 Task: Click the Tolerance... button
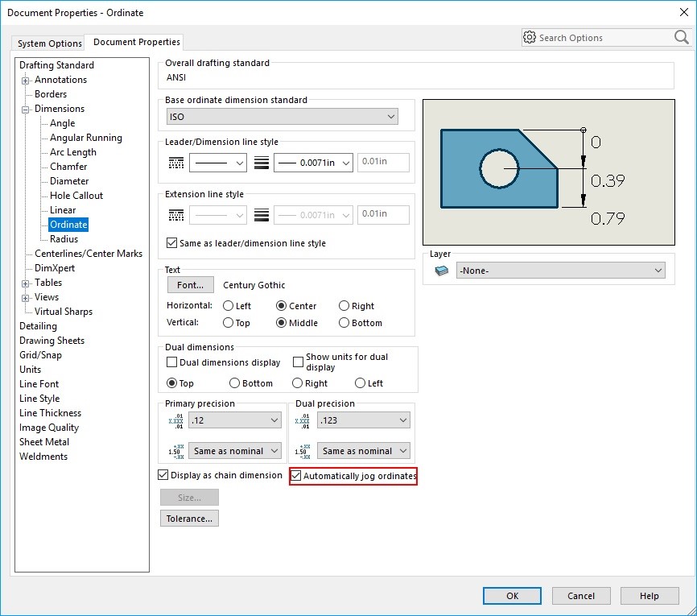(x=189, y=518)
